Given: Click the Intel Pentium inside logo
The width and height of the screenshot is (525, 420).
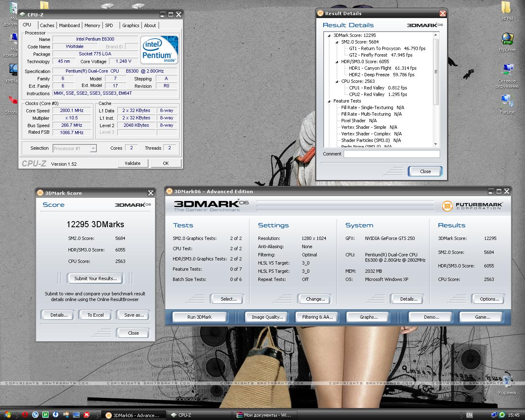Looking at the screenshot, I should pos(160,50).
